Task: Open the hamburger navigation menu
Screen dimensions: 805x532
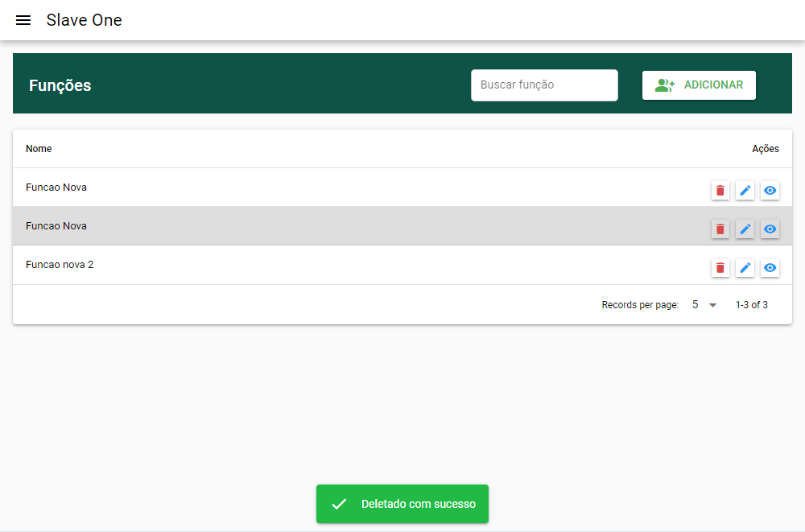Action: pos(23,20)
